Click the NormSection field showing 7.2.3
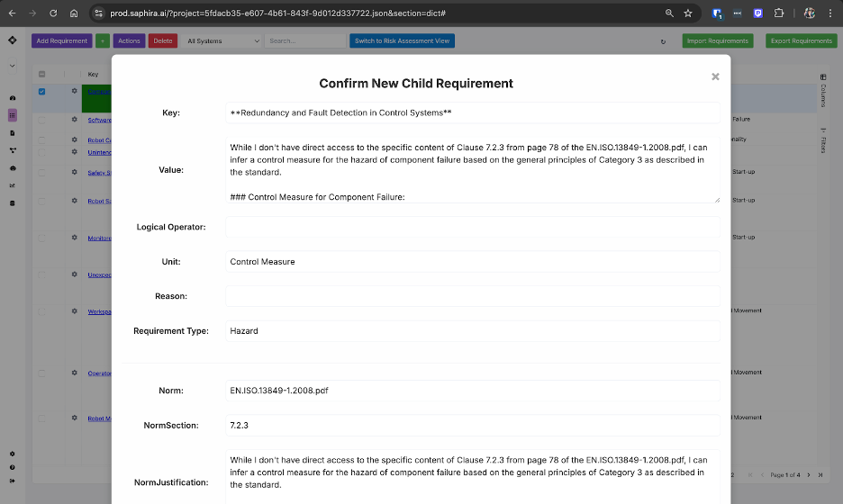The height and width of the screenshot is (504, 843). point(473,425)
